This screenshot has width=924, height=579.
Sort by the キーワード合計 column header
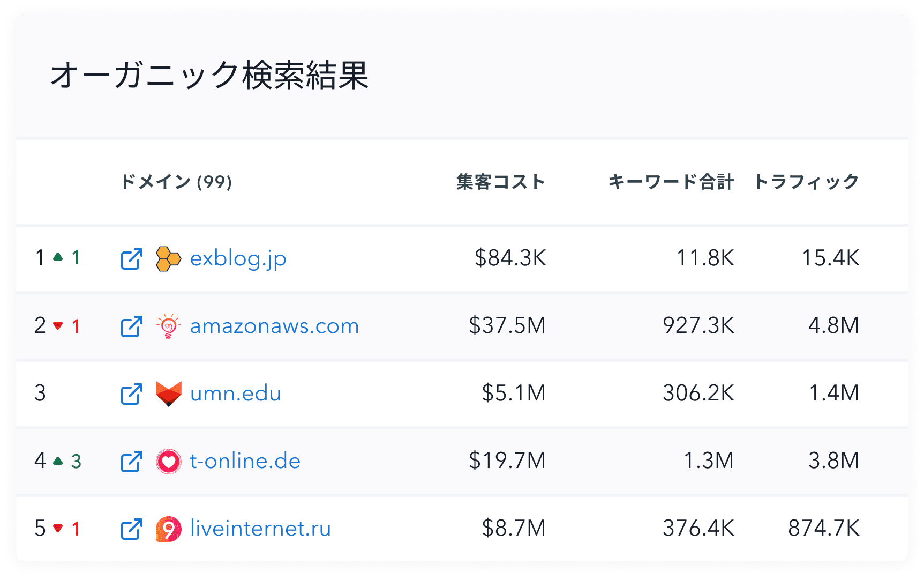point(671,182)
